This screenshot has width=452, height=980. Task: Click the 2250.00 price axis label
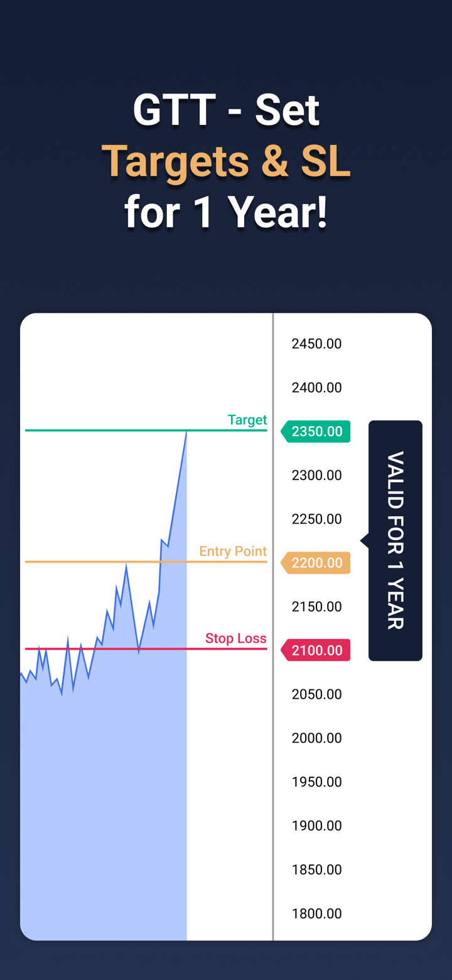(x=316, y=519)
